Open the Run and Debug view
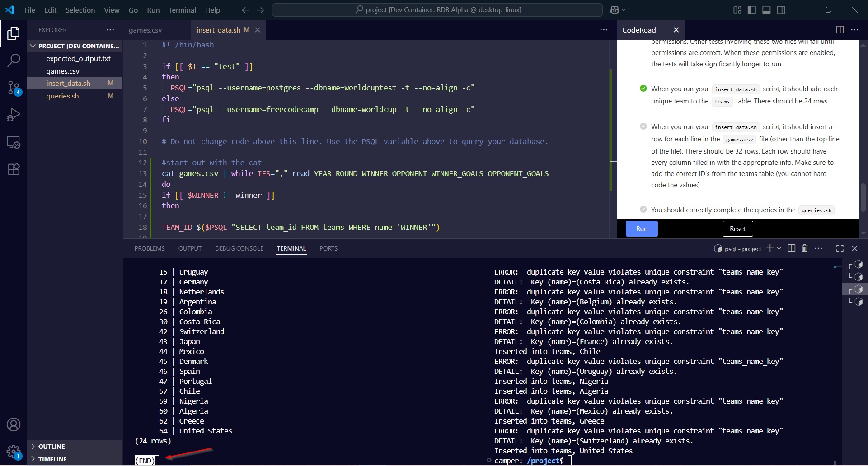This screenshot has height=466, width=868. pyautogui.click(x=14, y=114)
